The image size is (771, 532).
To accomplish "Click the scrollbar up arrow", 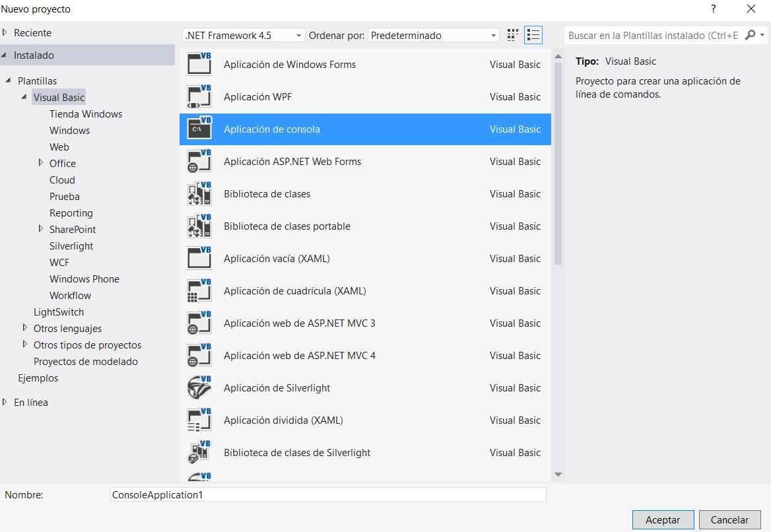I will tap(558, 57).
